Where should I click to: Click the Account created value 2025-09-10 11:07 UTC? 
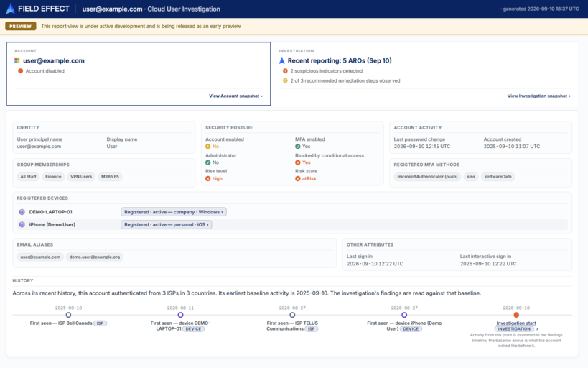[x=511, y=147]
